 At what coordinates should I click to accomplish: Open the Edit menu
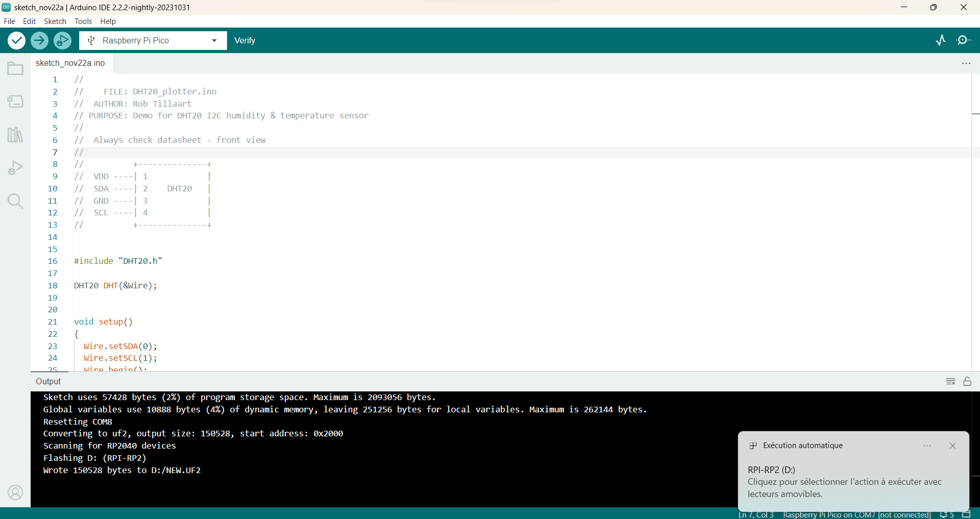(29, 21)
